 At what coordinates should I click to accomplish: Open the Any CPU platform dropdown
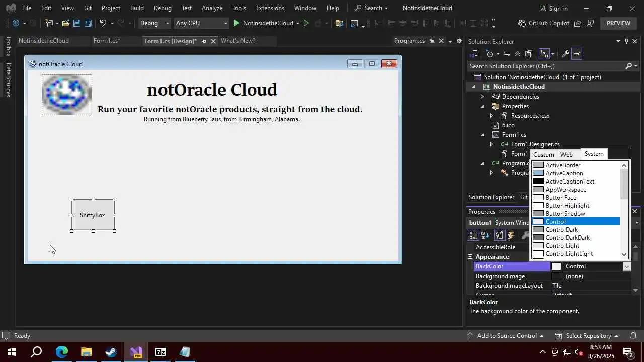201,23
